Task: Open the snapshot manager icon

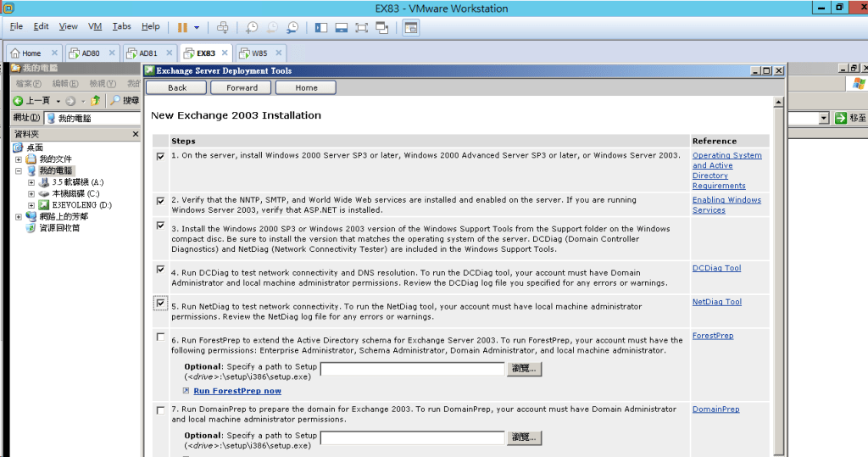Action: 292,27
